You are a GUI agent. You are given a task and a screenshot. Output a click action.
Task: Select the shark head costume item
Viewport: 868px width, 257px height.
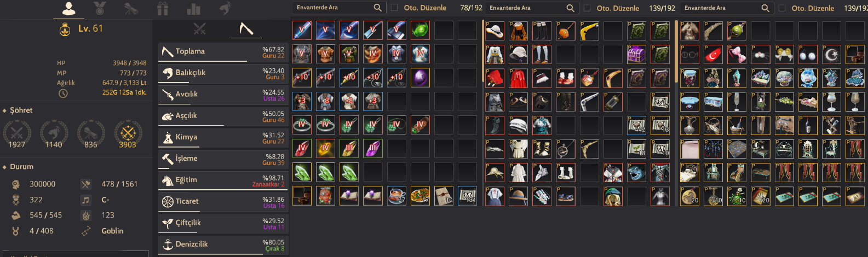[x=636, y=172]
